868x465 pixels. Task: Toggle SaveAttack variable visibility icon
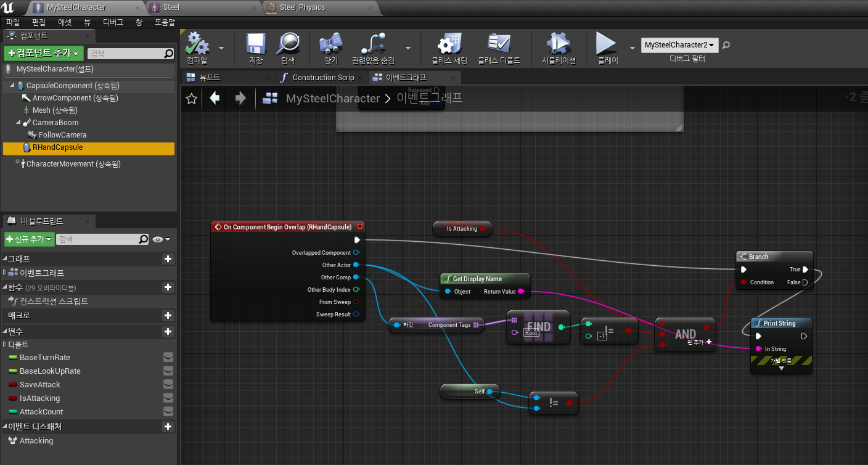pos(168,385)
